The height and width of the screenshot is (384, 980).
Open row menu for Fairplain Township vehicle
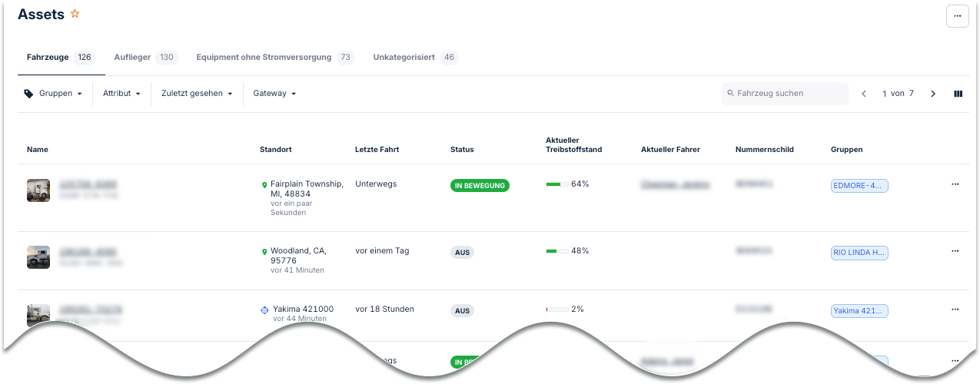955,184
